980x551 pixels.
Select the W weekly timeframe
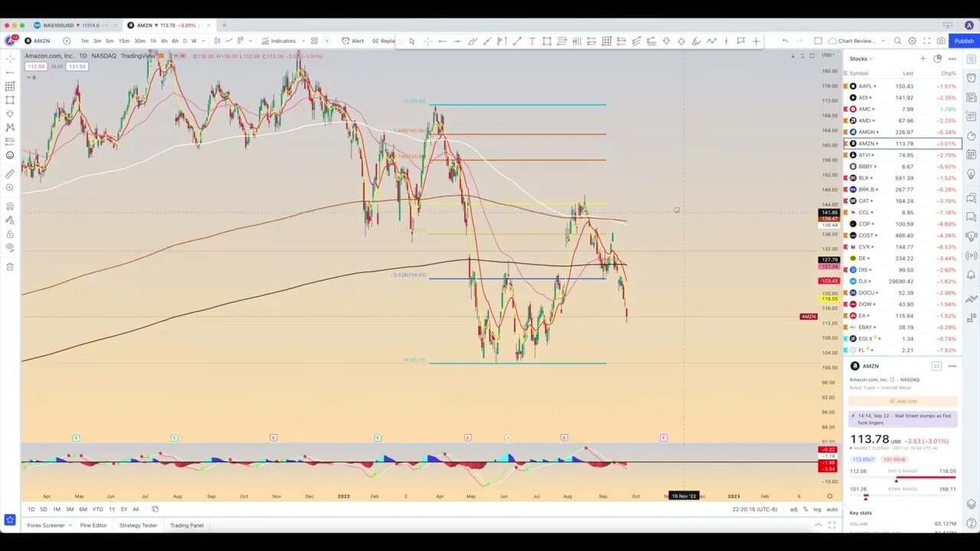(x=194, y=41)
